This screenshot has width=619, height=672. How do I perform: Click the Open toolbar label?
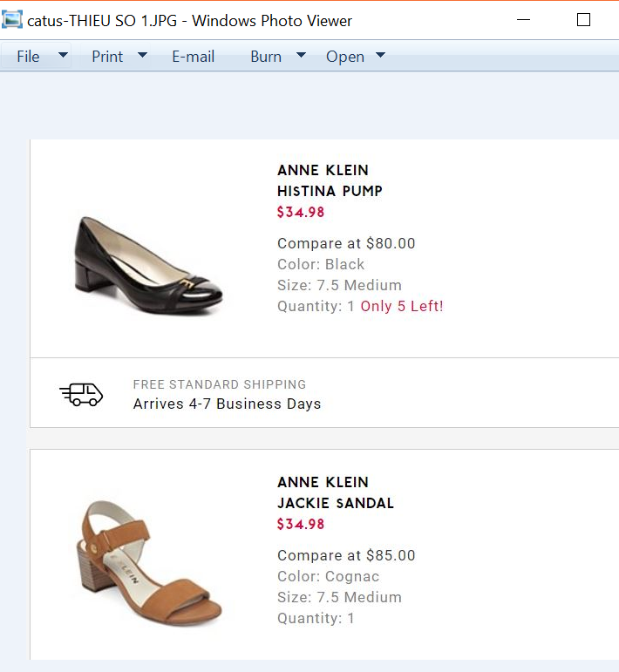344,57
